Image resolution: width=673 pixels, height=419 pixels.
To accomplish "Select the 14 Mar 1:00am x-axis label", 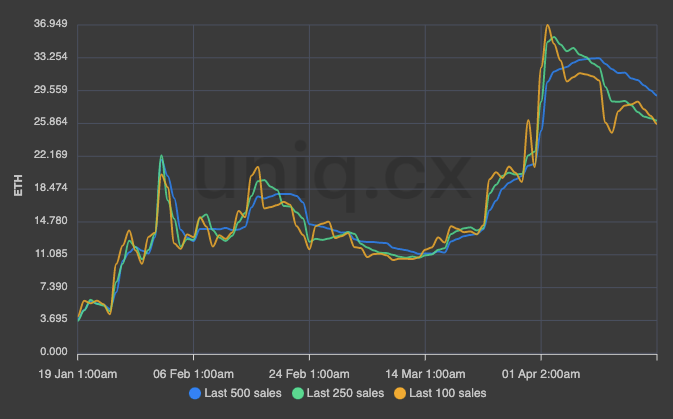I will (425, 373).
